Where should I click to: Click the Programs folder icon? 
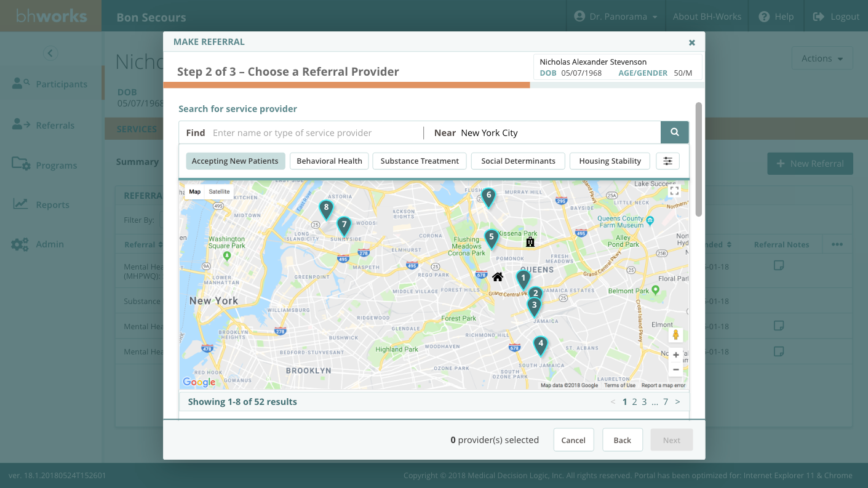tap(21, 164)
